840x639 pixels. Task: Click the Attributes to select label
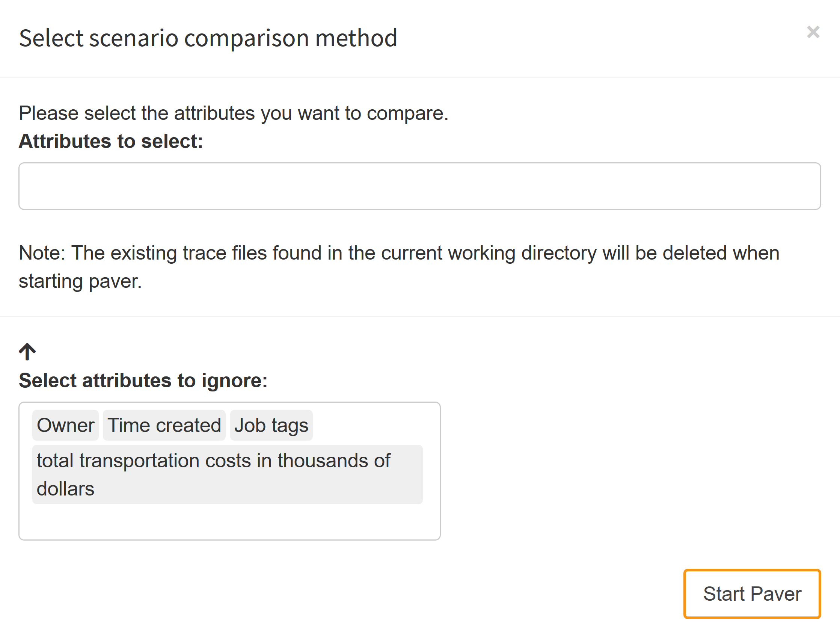111,142
